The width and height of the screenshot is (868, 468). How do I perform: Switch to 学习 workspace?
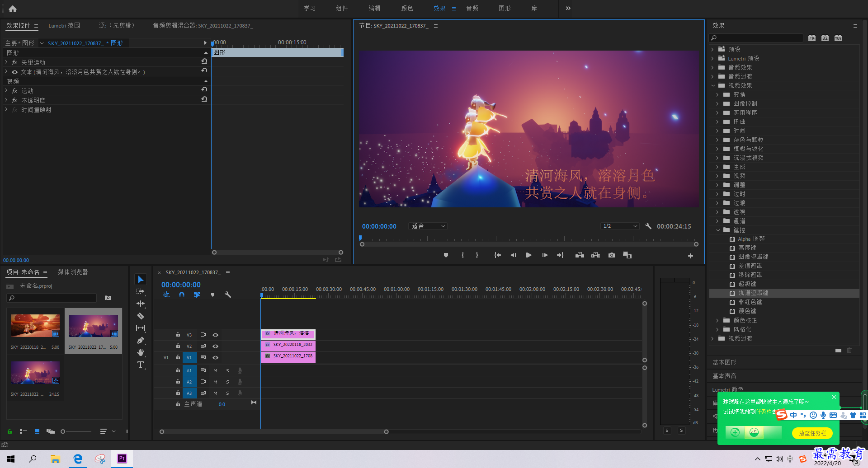[310, 8]
